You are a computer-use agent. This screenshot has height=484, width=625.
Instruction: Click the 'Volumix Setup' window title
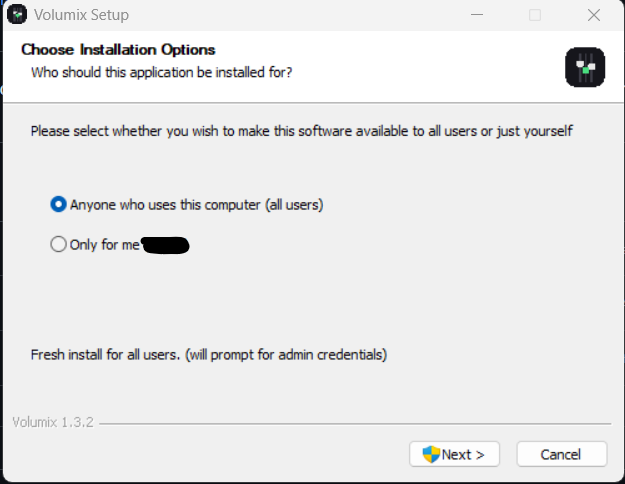coord(81,15)
